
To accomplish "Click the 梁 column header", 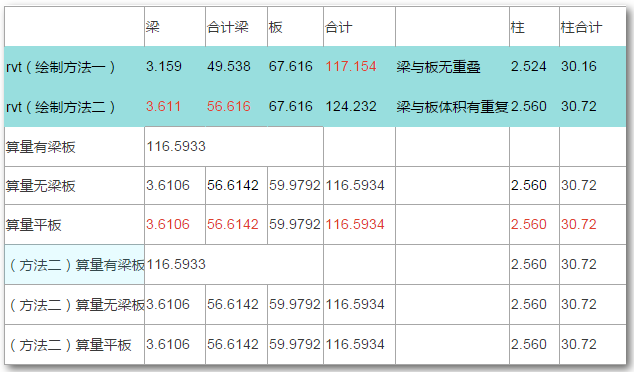I will (153, 27).
